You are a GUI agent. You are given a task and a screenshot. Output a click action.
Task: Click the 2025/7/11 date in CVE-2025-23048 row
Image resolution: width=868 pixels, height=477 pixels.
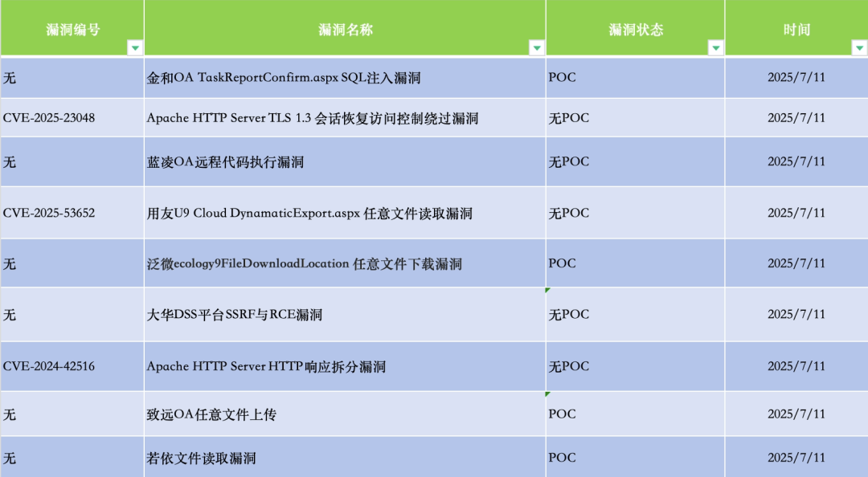[796, 118]
